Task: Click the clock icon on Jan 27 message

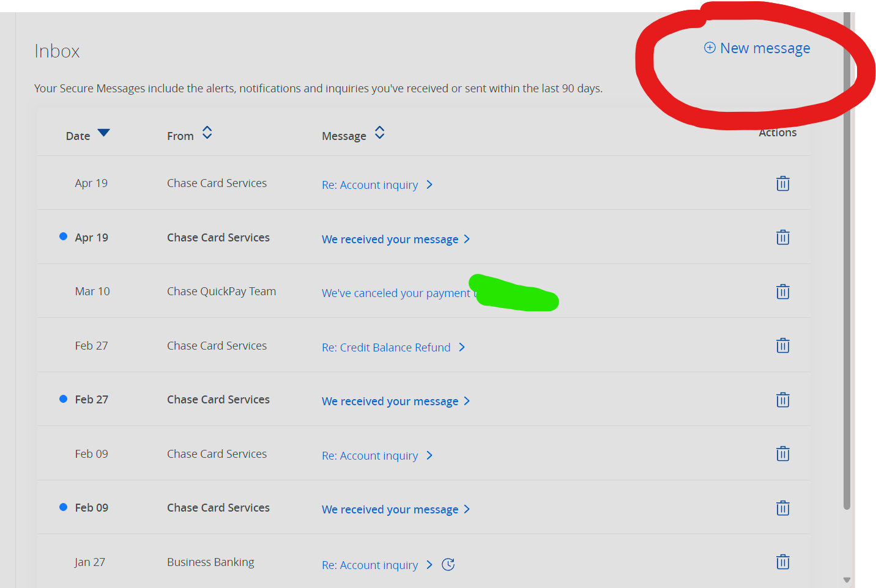Action: coord(448,565)
